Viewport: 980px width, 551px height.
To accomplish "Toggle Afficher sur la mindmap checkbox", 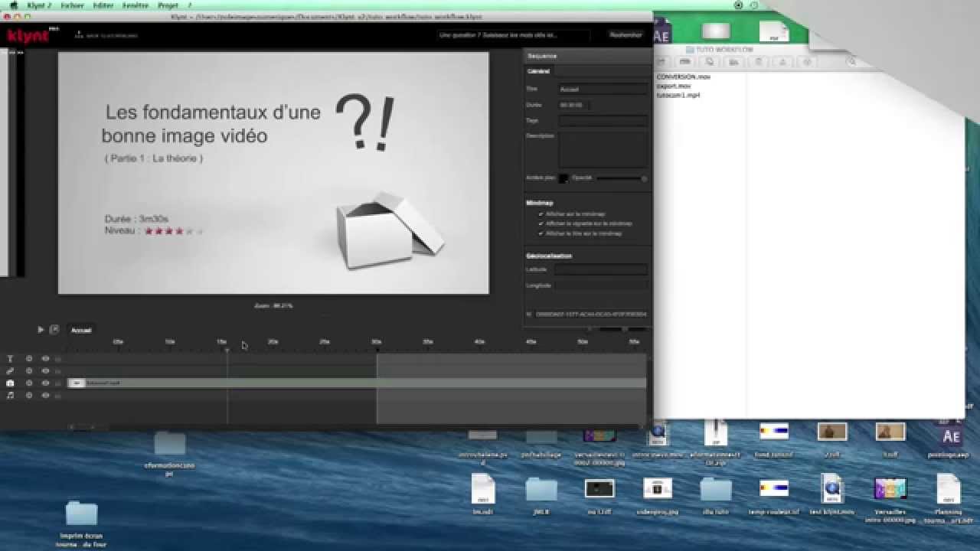I will (541, 214).
